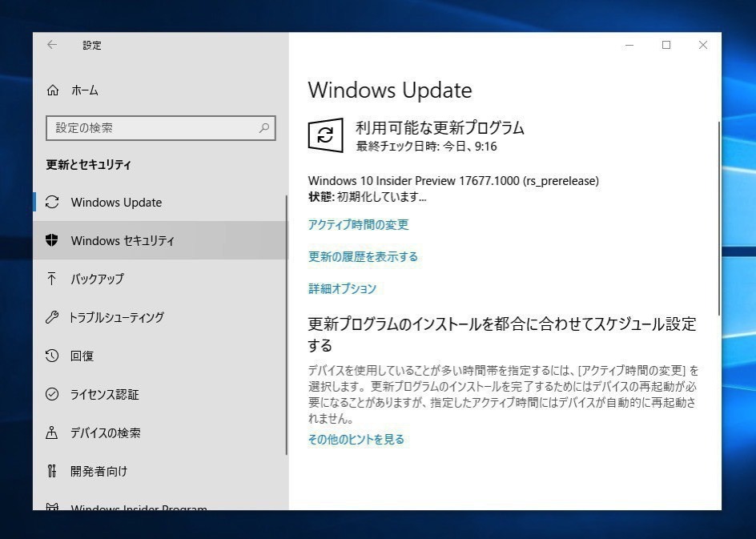Viewport: 756px width, 539px height.
Task: Click the 最終チェック日時 timestamp text
Action: pos(426,146)
